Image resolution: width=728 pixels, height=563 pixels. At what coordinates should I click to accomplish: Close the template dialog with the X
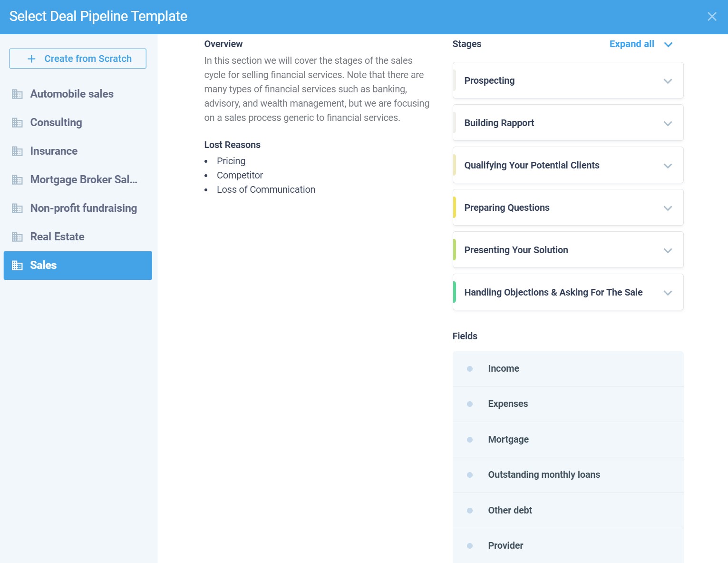[712, 17]
